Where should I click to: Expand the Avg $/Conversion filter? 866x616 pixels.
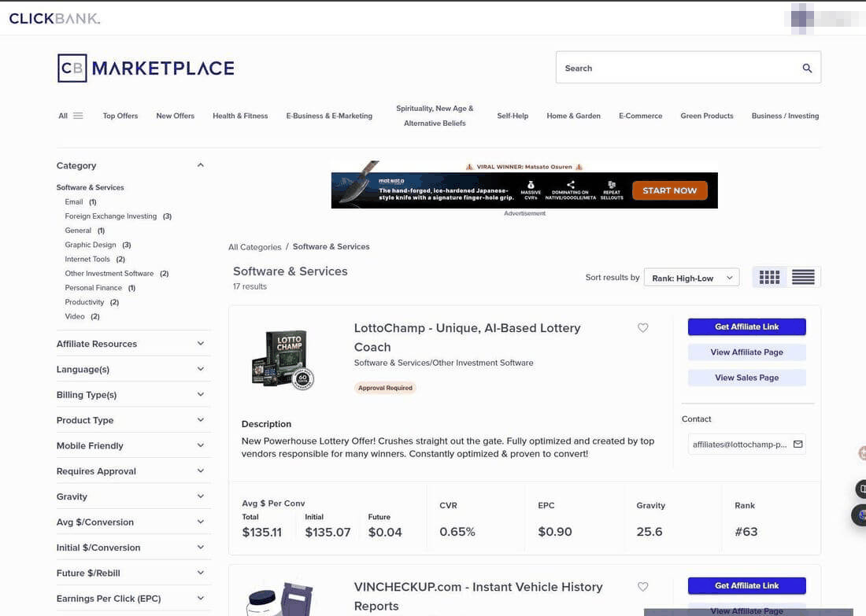133,522
